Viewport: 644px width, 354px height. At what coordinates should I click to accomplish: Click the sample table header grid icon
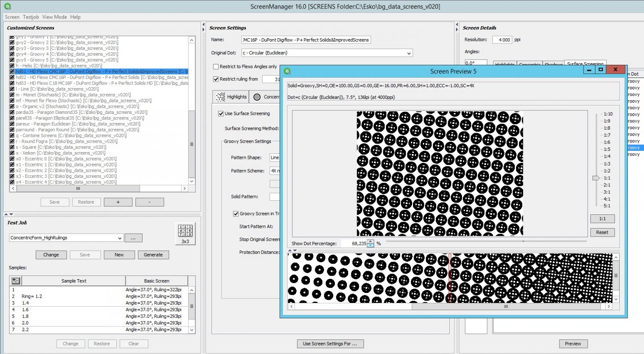[16, 281]
